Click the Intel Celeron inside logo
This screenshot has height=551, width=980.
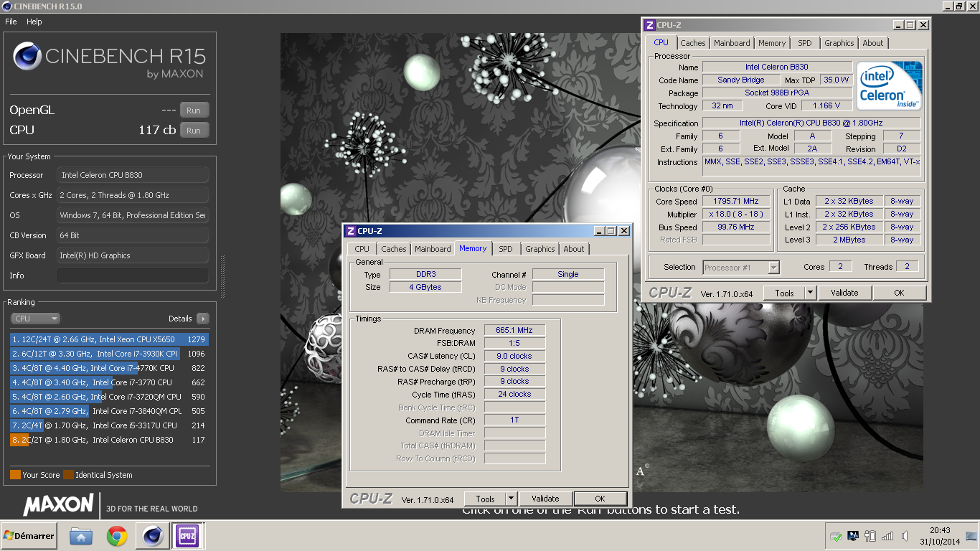[x=889, y=85]
